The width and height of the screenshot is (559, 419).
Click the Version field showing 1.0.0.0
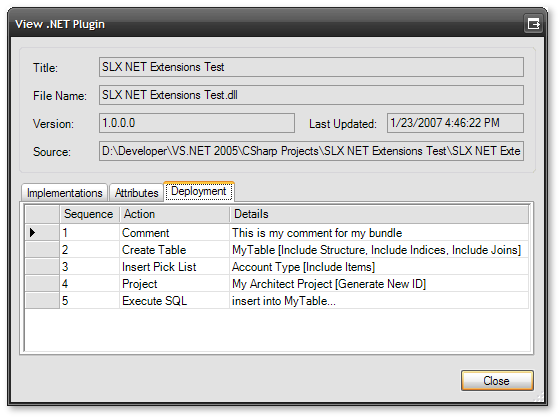(x=197, y=123)
